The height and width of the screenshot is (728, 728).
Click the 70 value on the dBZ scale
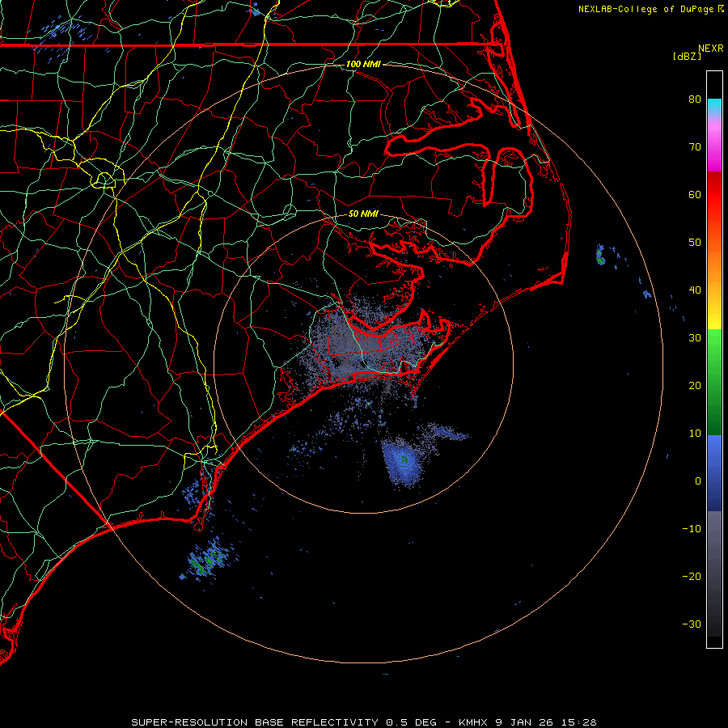695,146
